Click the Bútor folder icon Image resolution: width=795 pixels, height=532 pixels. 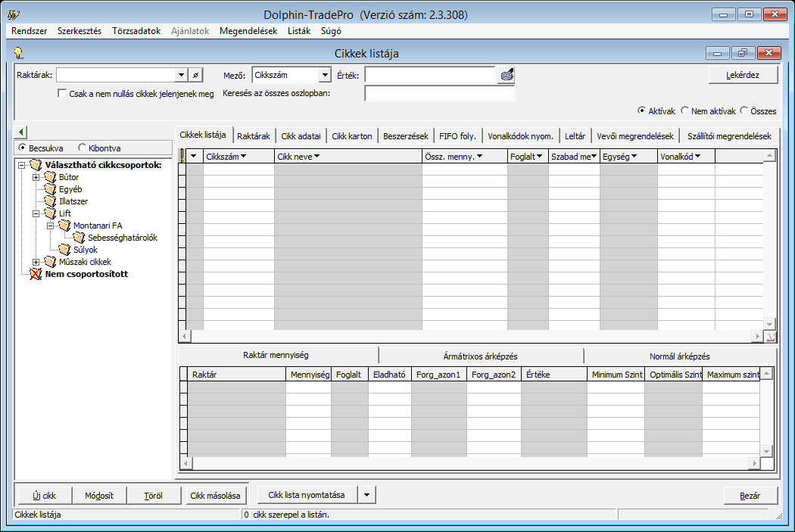click(50, 177)
